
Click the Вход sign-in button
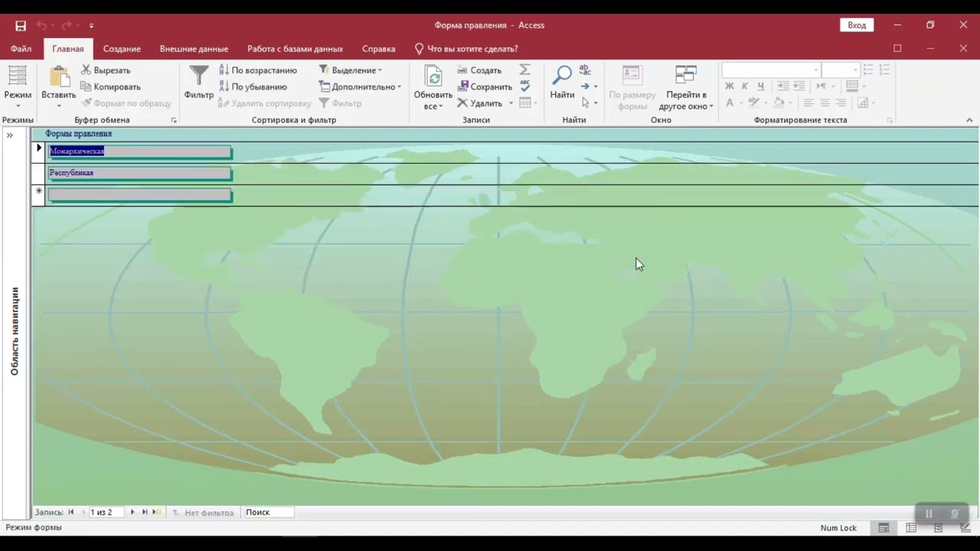857,25
